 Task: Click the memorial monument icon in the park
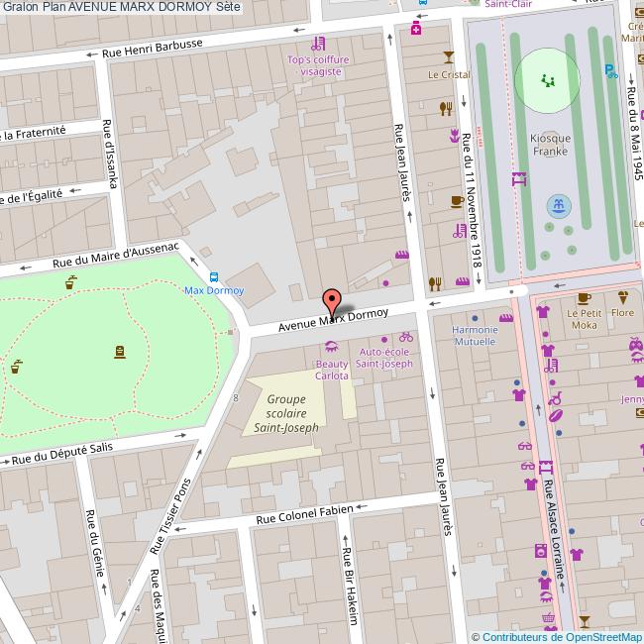point(120,351)
